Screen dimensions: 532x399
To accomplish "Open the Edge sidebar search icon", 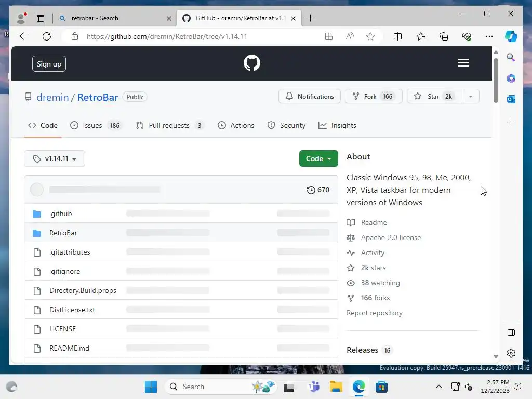I will tap(511, 57).
